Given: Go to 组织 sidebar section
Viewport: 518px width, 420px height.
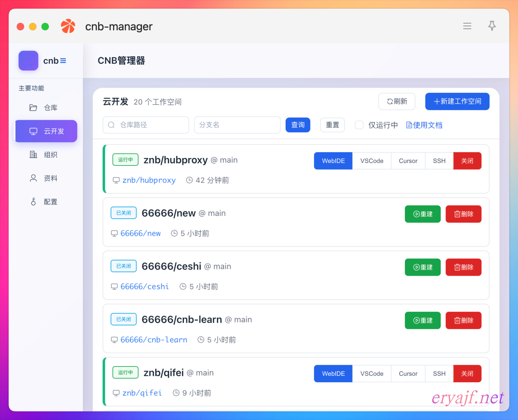Looking at the screenshot, I should pos(46,155).
